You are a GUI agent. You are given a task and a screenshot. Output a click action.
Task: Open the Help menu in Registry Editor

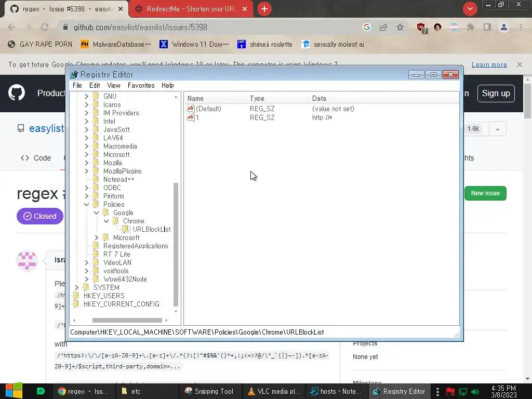167,86
